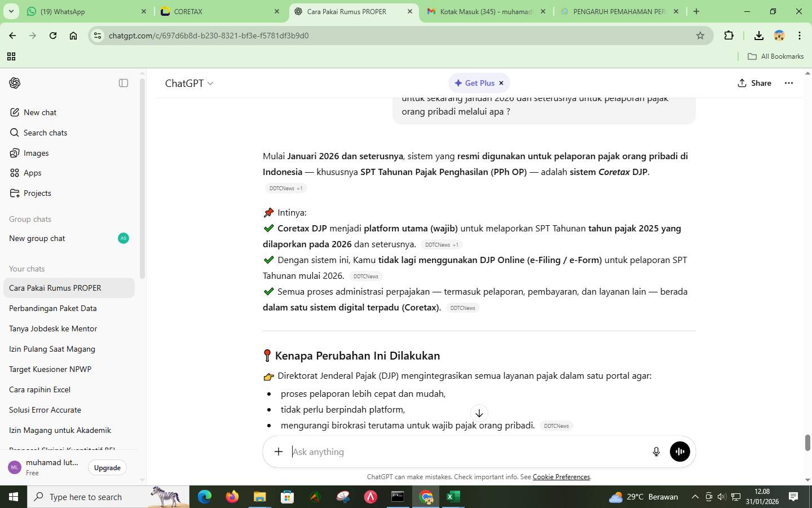This screenshot has height=508, width=812.
Task: Collapse the sidebar with the panel toggle
Action: [122, 83]
